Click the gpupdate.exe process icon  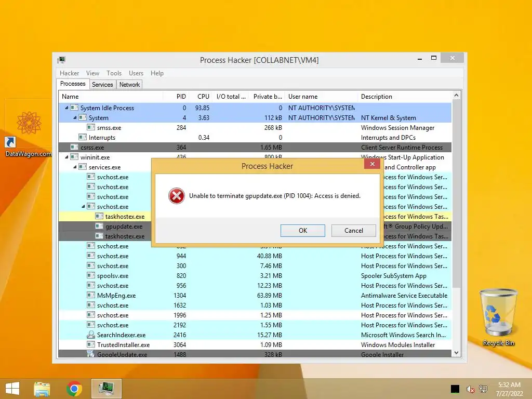99,226
